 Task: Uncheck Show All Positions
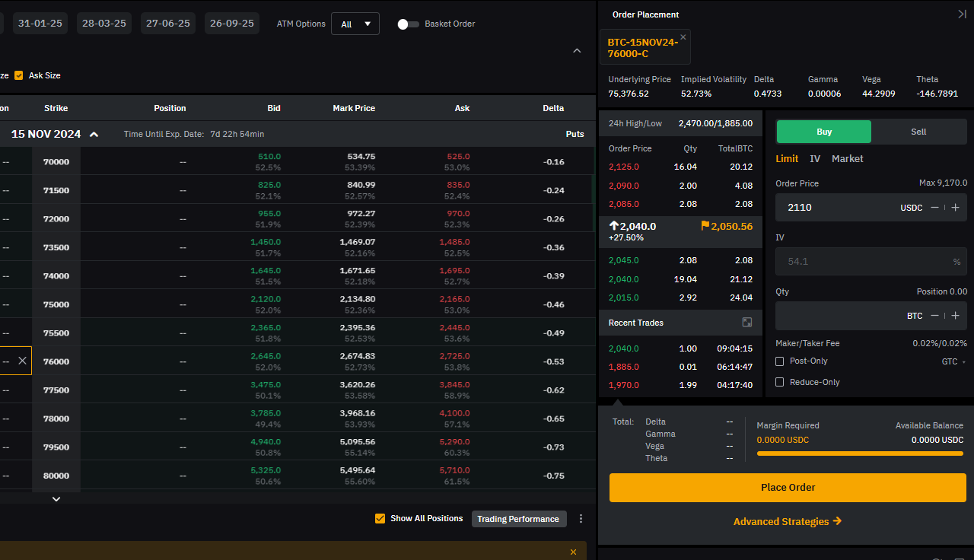coord(380,518)
